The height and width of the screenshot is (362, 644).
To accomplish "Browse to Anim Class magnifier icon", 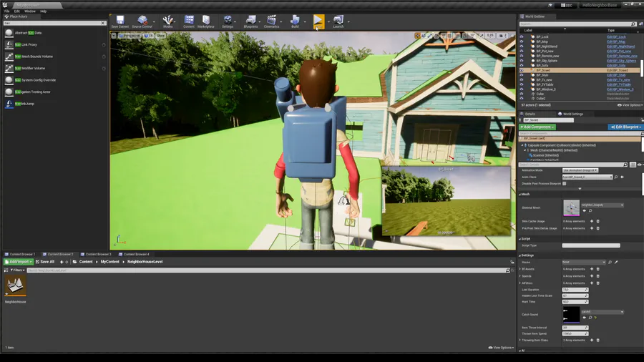I will click(x=616, y=177).
